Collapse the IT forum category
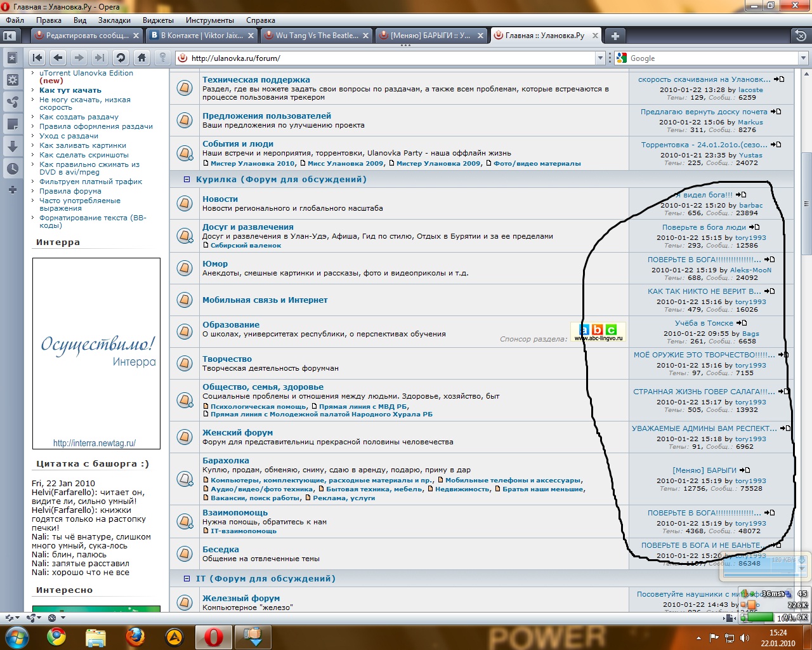This screenshot has width=812, height=650. [x=187, y=579]
